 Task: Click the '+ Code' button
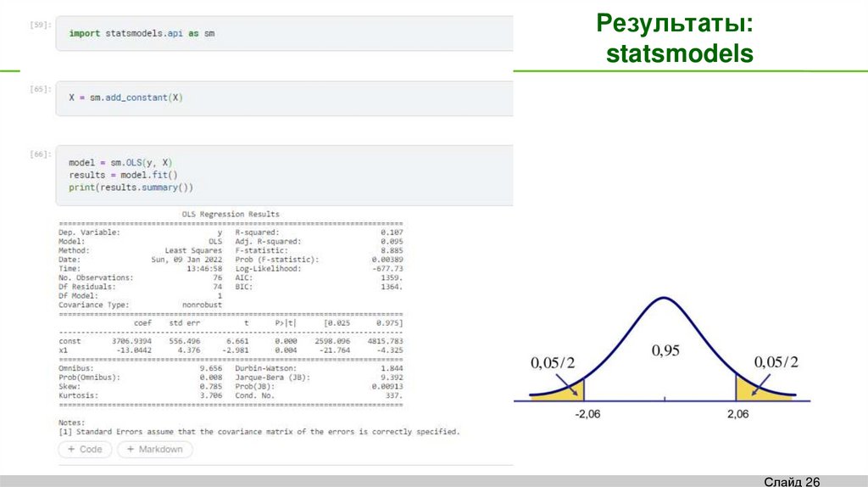pos(85,450)
